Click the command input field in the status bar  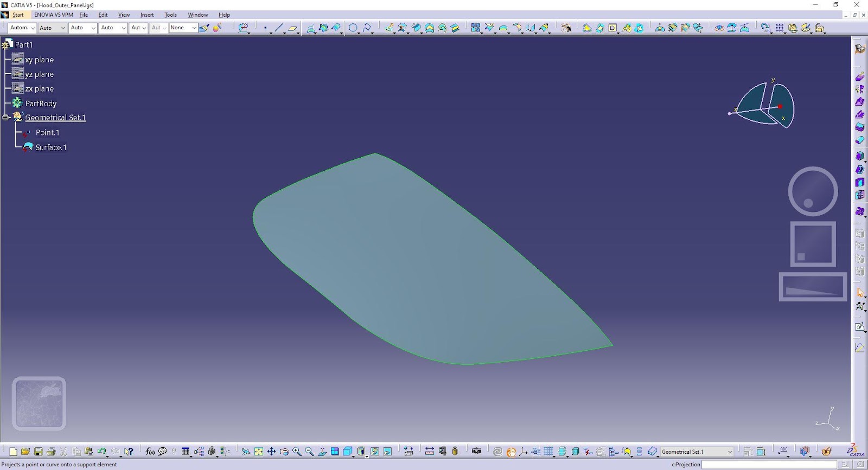pos(769,465)
